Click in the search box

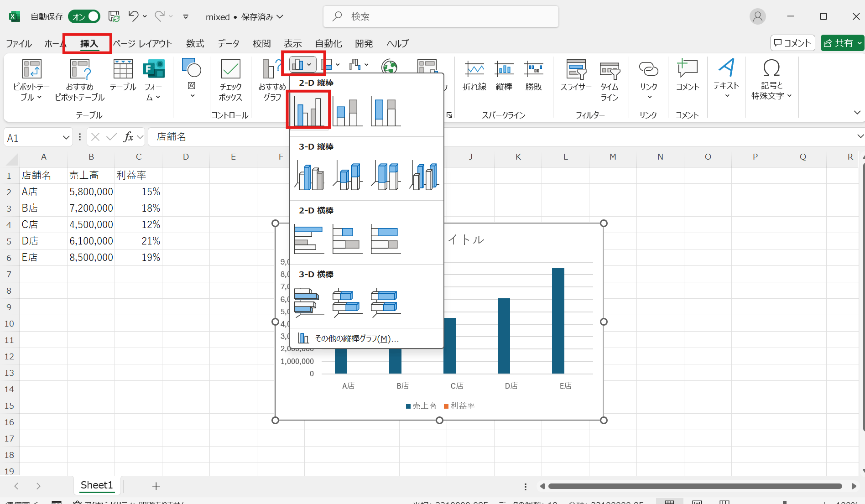point(441,17)
